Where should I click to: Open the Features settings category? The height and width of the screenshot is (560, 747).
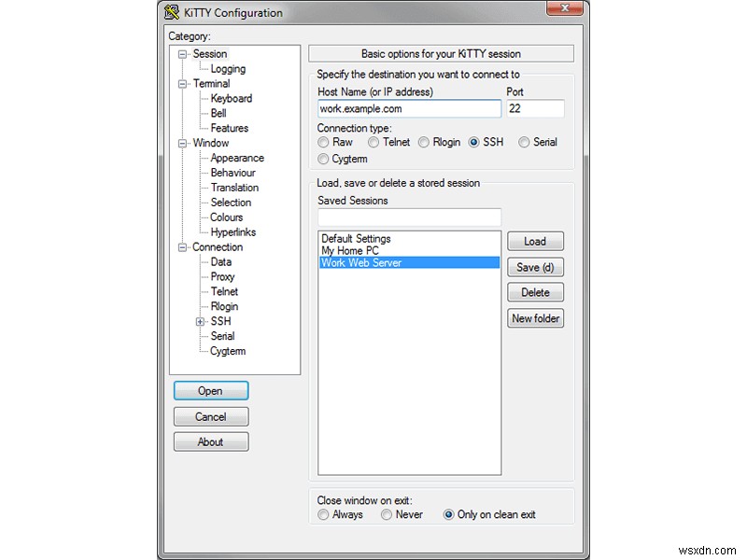[x=230, y=128]
